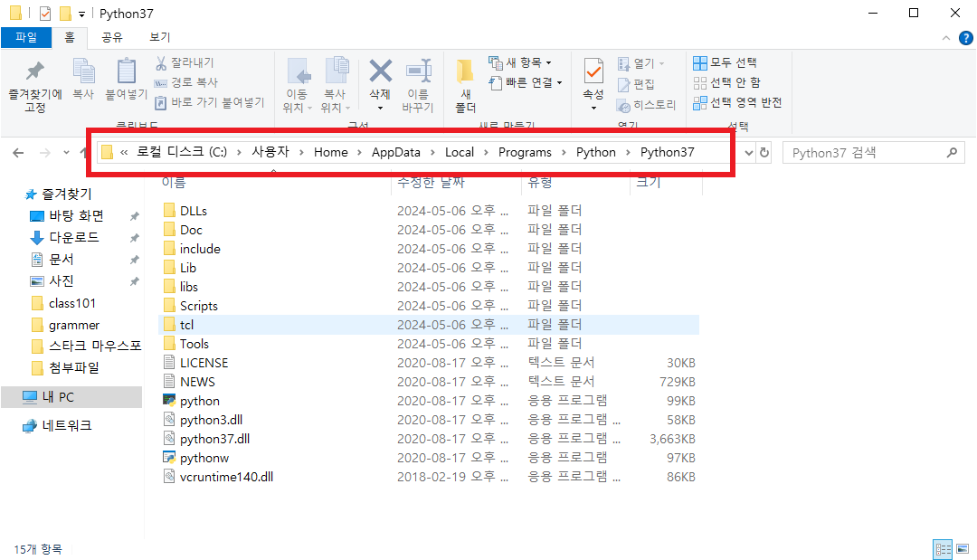Open the recent locations dropdown arrow
This screenshot has width=977, height=560.
(66, 153)
